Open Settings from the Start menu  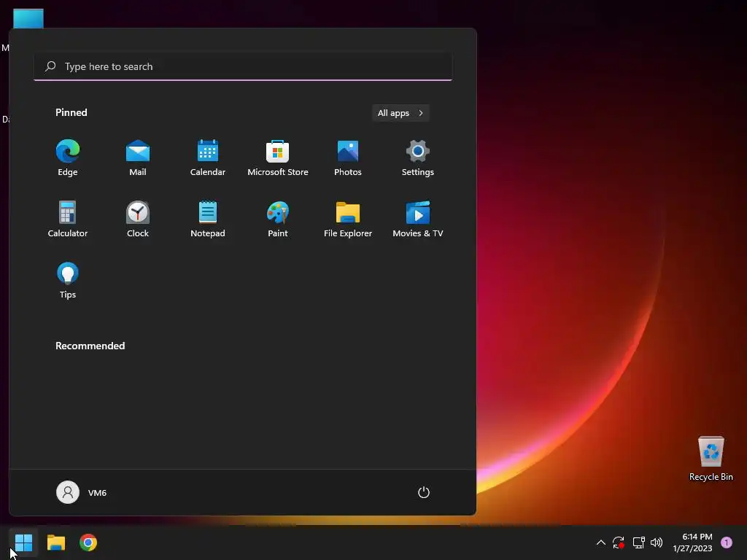418,158
